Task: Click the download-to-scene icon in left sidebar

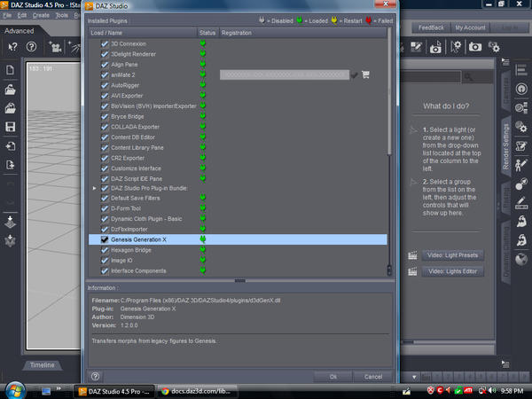Action: (10, 222)
